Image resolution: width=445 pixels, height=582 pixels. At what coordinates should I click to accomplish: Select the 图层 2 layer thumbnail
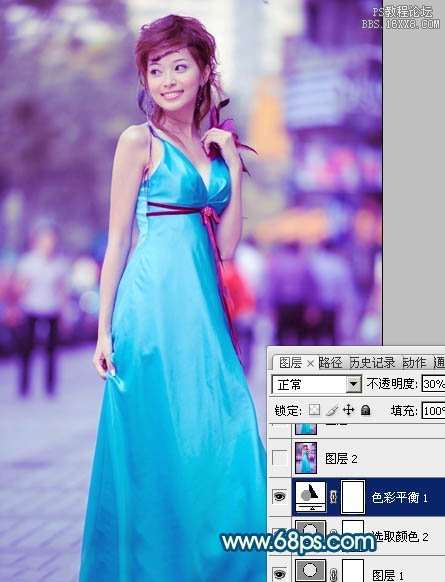point(306,458)
